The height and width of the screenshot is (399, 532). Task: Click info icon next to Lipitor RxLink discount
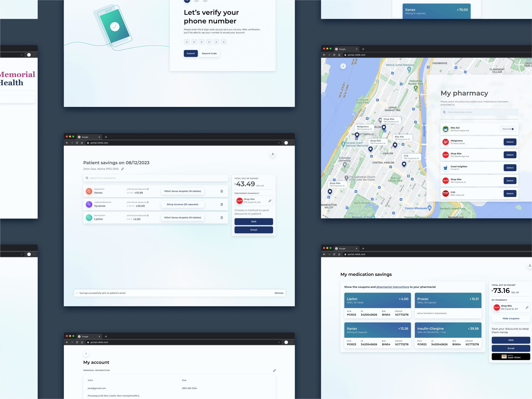coord(148,216)
